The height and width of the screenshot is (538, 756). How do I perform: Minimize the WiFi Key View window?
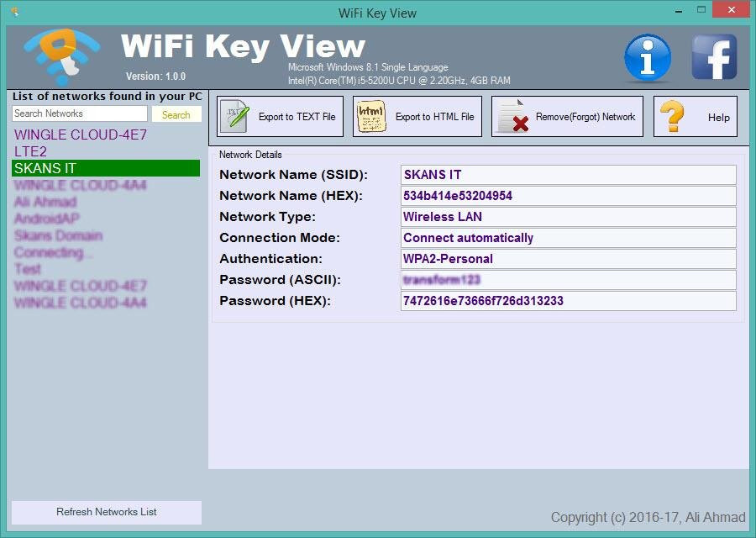pos(679,10)
